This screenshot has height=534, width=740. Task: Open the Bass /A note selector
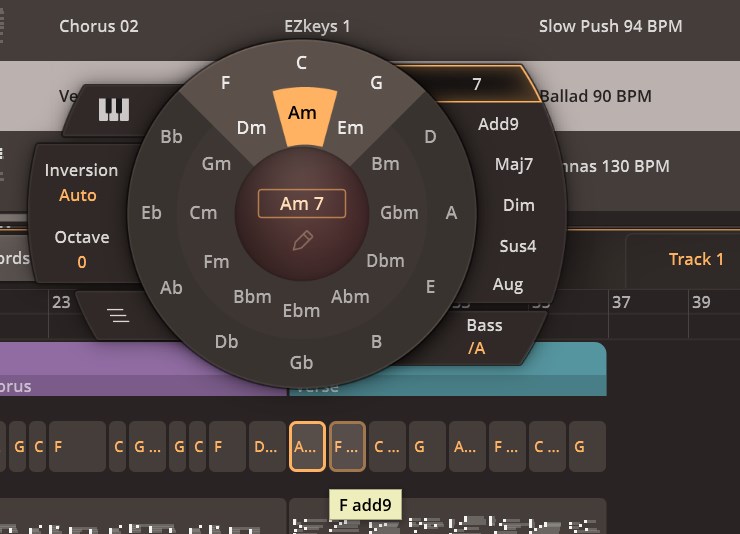pyautogui.click(x=484, y=337)
